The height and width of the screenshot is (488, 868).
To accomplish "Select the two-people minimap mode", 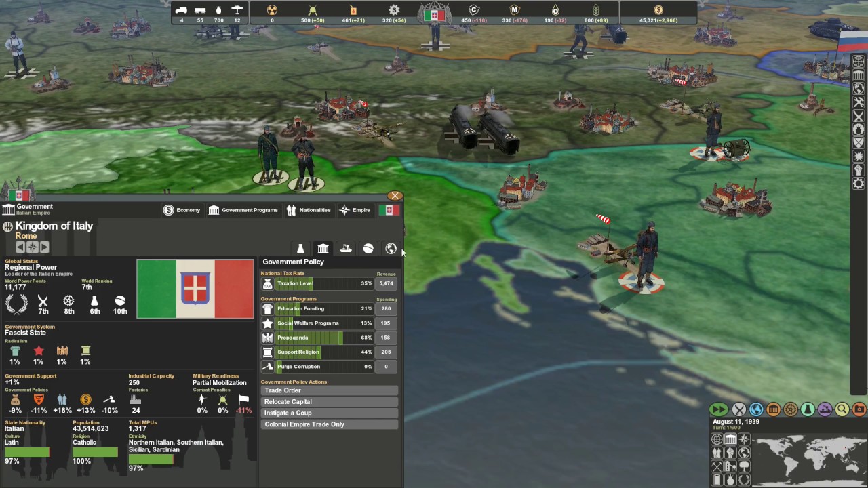I will [717, 453].
